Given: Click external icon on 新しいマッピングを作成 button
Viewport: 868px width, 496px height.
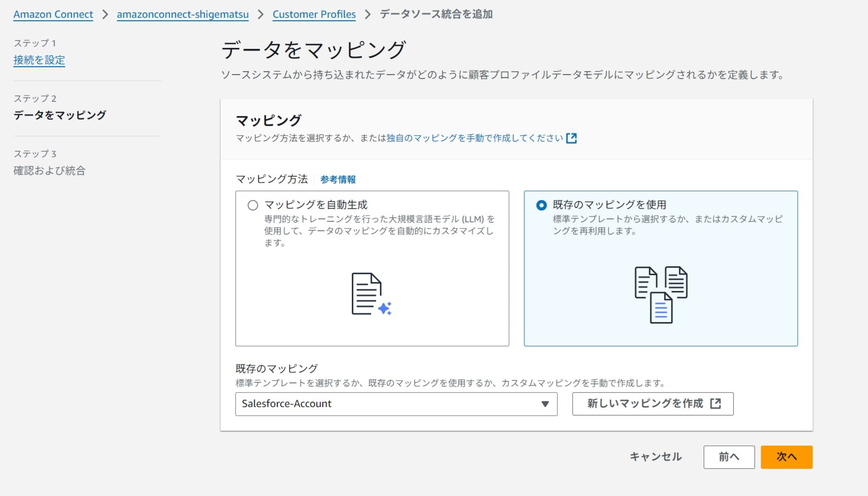Looking at the screenshot, I should coord(715,404).
